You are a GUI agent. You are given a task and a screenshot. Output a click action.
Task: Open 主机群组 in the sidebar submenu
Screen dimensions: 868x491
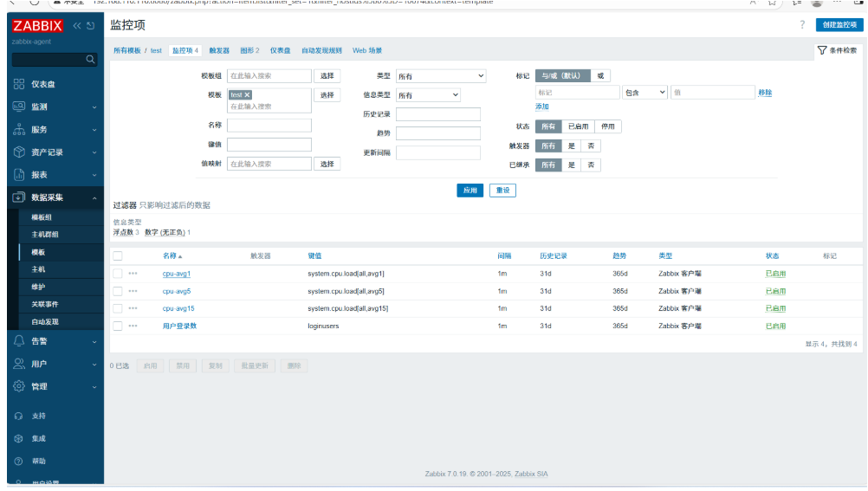pos(45,234)
